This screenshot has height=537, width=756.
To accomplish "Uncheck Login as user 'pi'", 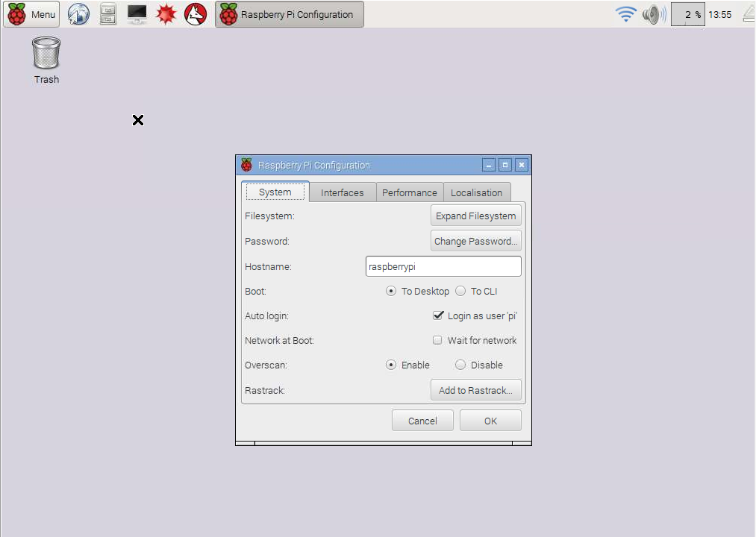I will pos(438,315).
